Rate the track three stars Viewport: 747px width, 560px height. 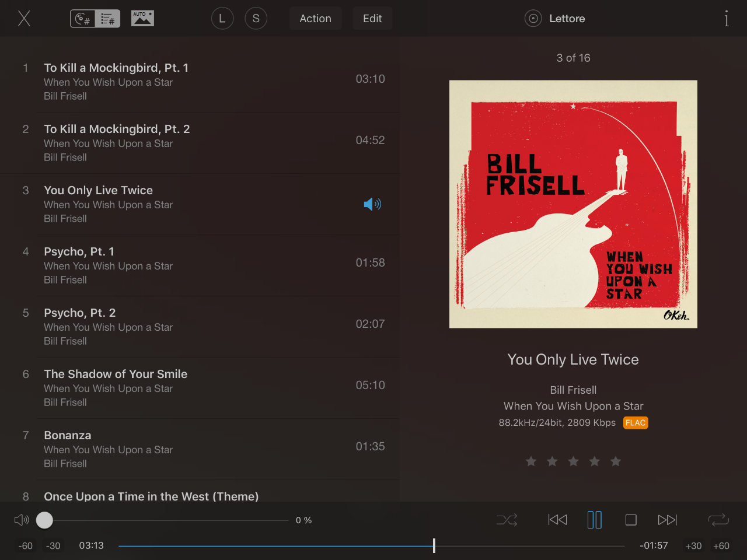pyautogui.click(x=573, y=461)
